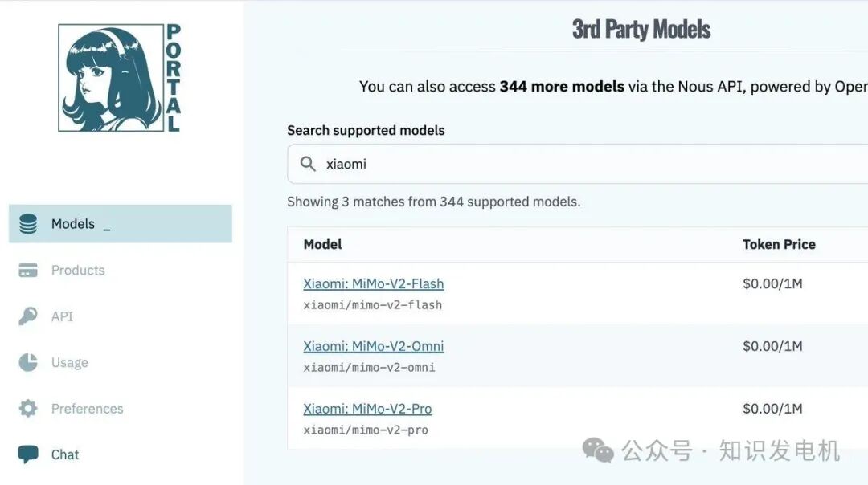Screen dimensions: 868x485
Task: Click the search magnifier icon
Action: tap(308, 164)
